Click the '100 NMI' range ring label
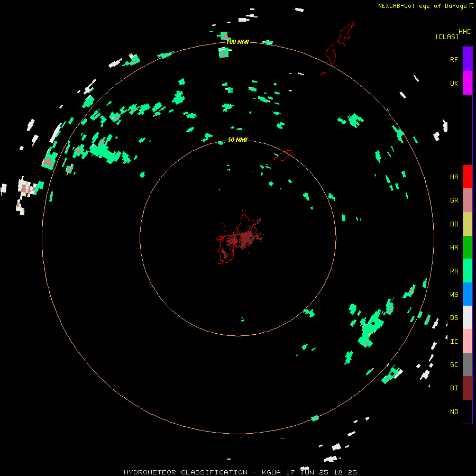This screenshot has width=476, height=476. (x=237, y=42)
